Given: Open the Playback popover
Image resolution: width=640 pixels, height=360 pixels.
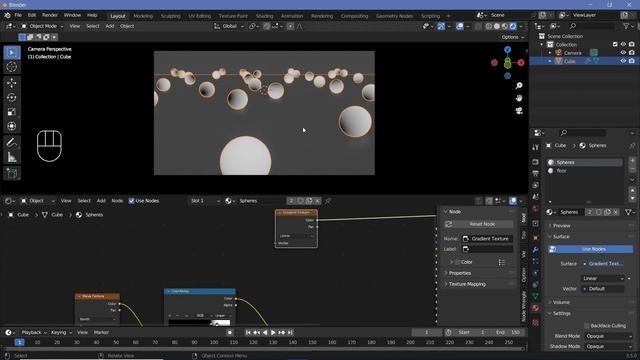Looking at the screenshot, I should pos(33,333).
